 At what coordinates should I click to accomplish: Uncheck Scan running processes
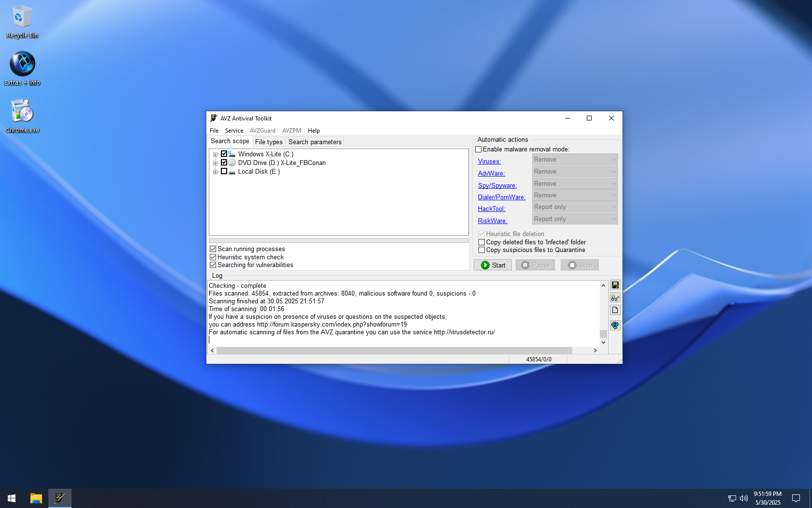[213, 249]
